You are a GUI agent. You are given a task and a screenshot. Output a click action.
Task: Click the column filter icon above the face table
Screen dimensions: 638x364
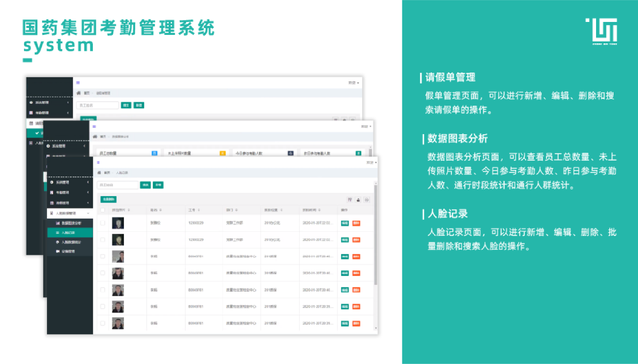pyautogui.click(x=350, y=199)
